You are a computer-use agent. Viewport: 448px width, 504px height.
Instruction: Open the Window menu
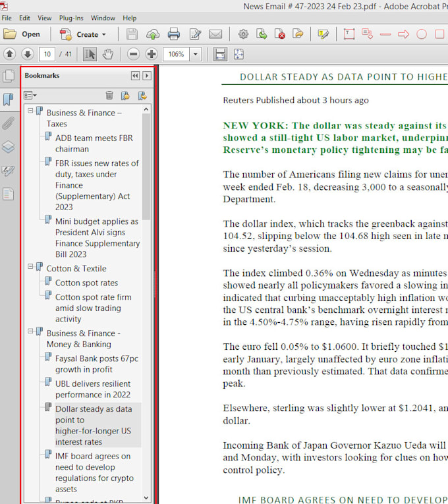point(103,18)
